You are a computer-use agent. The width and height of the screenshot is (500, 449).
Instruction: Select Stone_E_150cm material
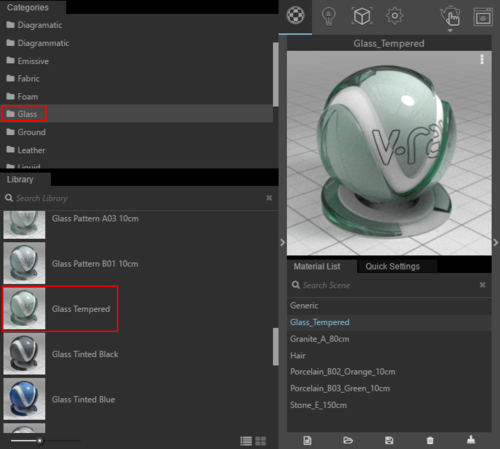(389, 405)
